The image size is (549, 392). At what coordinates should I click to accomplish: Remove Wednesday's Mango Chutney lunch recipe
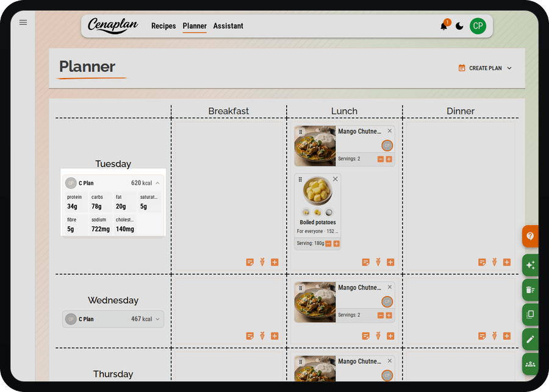tap(390, 287)
